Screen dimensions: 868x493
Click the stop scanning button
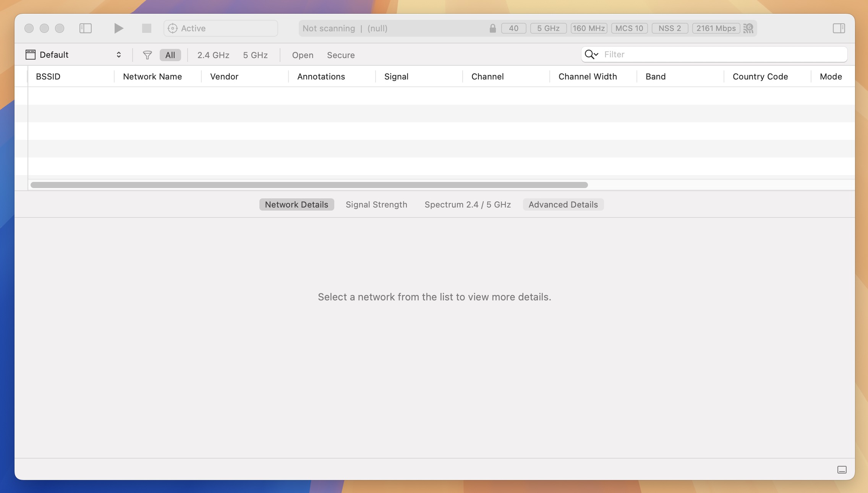[145, 28]
